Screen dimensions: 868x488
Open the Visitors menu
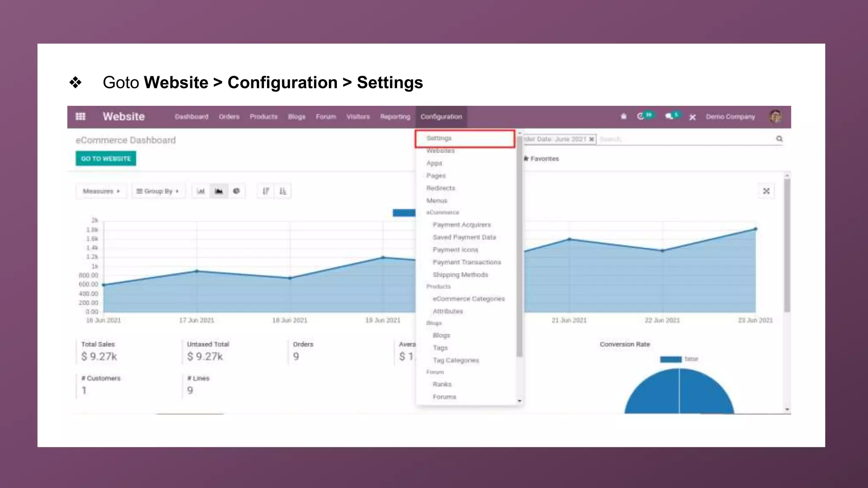(x=358, y=116)
